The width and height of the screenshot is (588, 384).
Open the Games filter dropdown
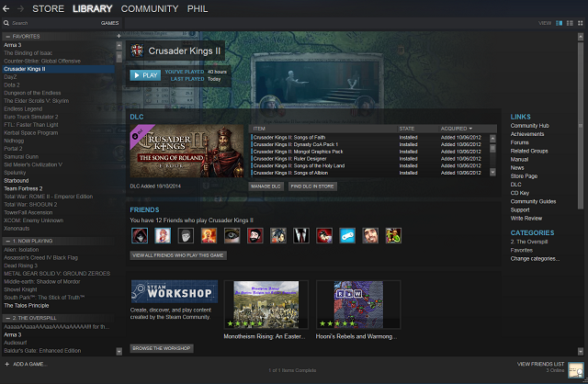[x=109, y=22]
